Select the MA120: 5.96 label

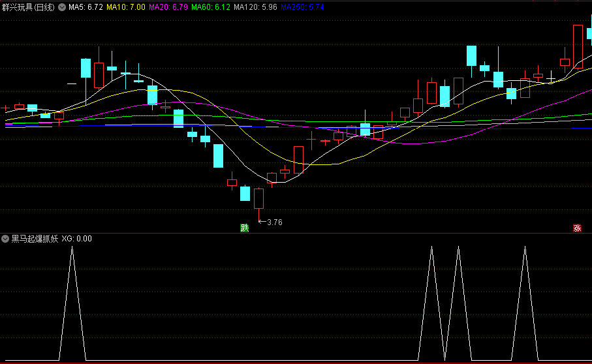click(x=256, y=7)
